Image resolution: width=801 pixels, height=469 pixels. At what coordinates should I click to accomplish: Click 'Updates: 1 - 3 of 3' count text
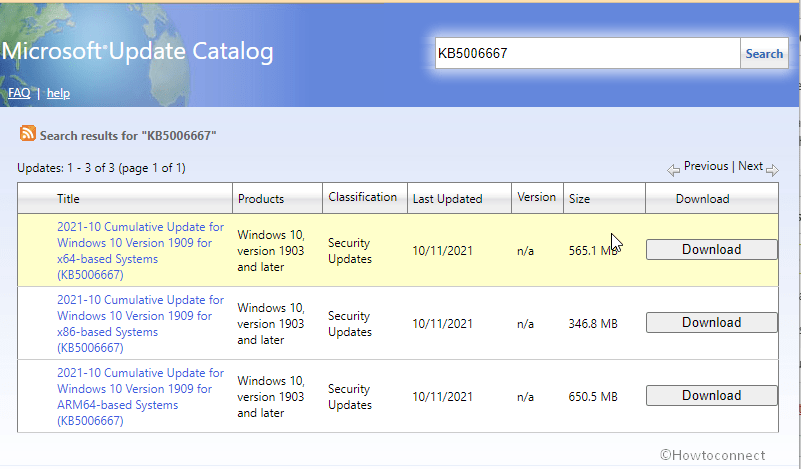click(x=101, y=168)
